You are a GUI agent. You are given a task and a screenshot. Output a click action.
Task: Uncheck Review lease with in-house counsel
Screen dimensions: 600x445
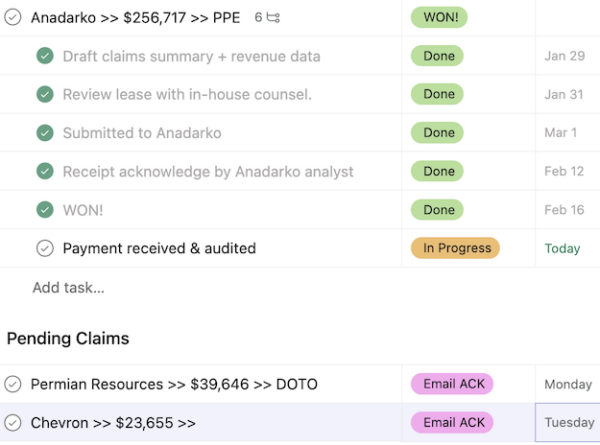45,94
